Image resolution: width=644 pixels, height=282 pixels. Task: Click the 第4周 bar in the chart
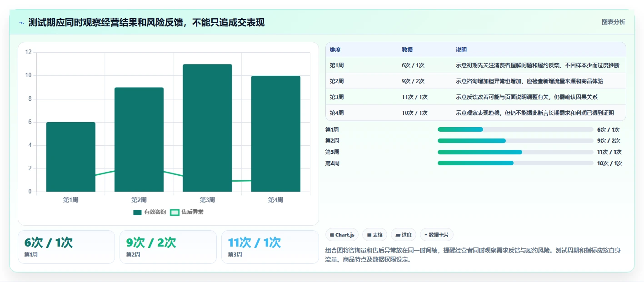pos(275,134)
